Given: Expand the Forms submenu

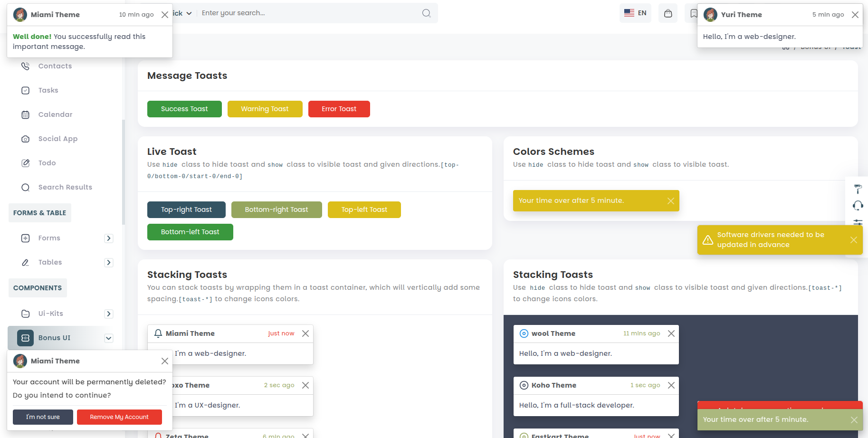Looking at the screenshot, I should coord(109,238).
